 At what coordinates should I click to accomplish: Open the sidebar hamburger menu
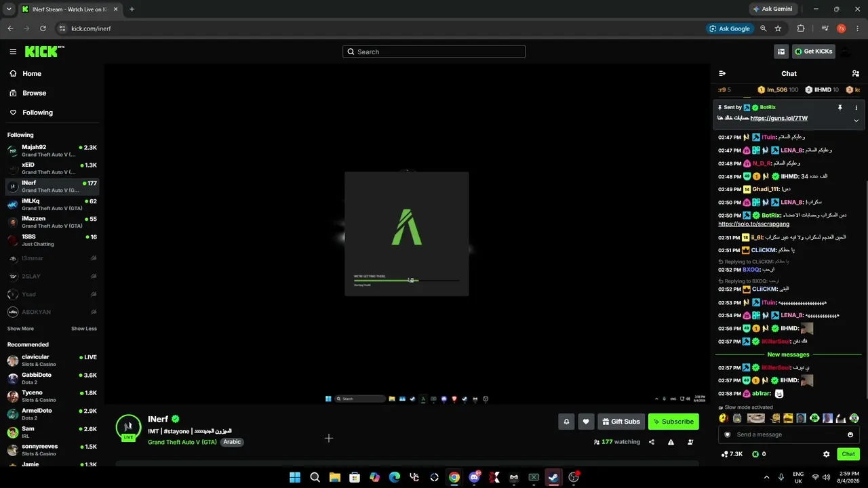pyautogui.click(x=13, y=52)
